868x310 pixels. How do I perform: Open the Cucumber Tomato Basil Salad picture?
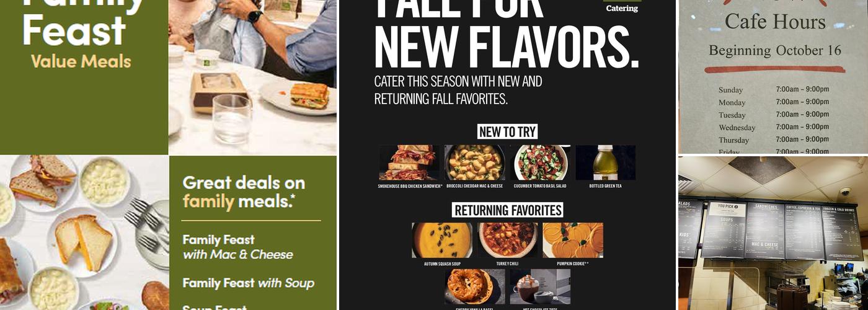pos(540,162)
